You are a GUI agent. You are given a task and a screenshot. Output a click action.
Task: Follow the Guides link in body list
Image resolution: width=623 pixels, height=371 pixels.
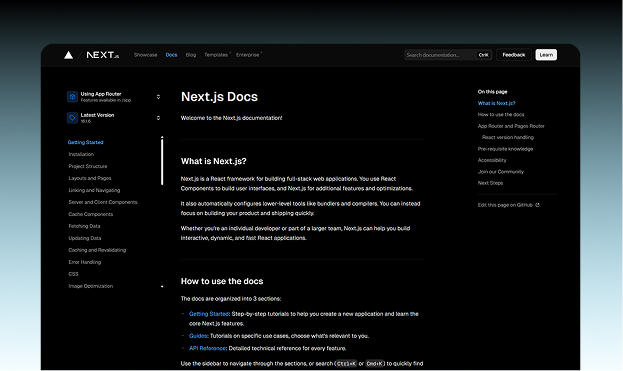pyautogui.click(x=198, y=336)
